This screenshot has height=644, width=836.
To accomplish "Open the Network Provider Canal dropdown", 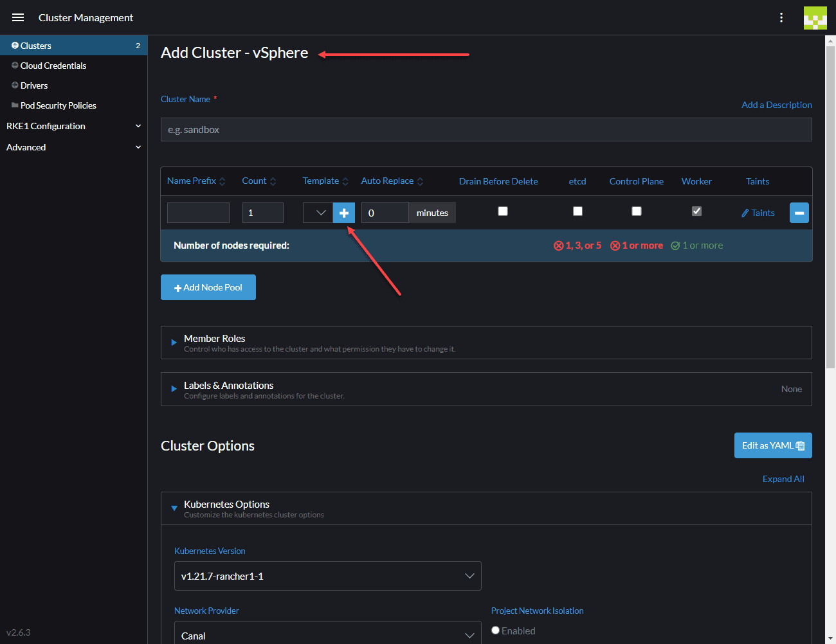I will click(328, 634).
